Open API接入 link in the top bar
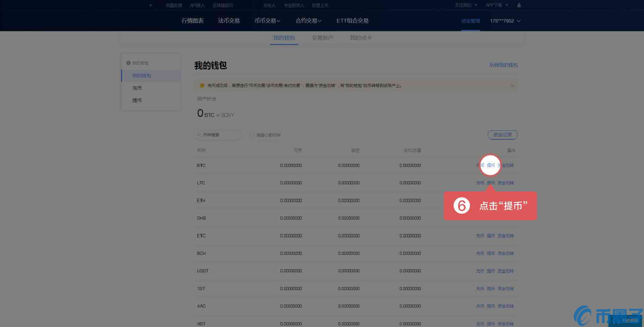This screenshot has width=644, height=327. pos(197,5)
